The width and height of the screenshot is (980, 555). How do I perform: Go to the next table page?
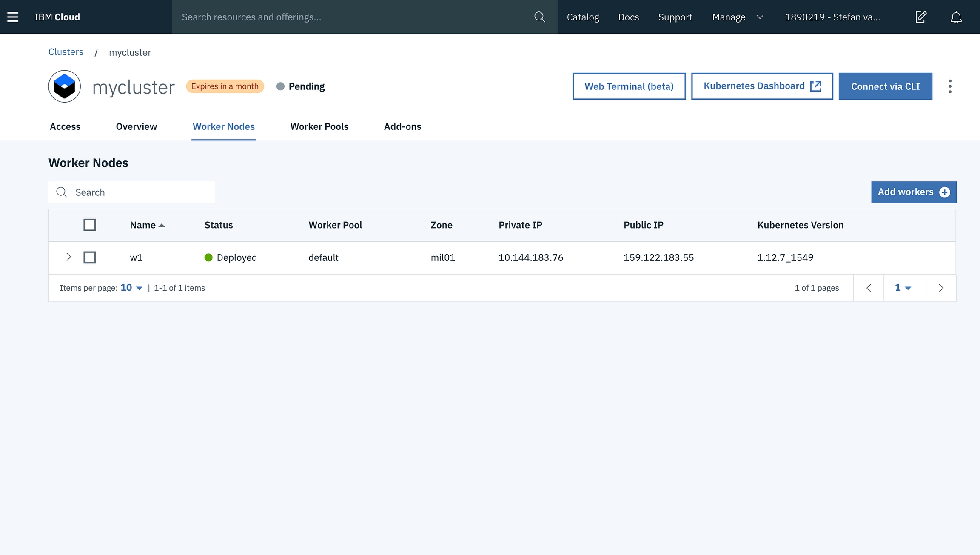click(941, 288)
